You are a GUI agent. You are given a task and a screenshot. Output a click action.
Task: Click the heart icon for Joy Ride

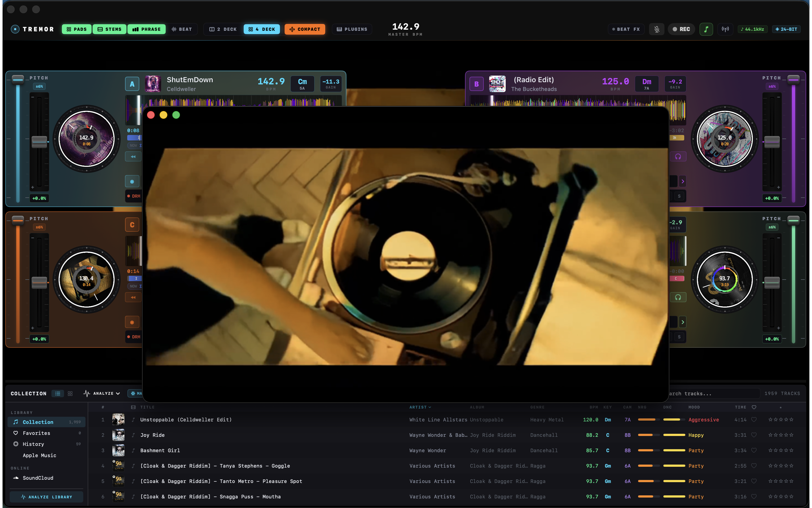pyautogui.click(x=754, y=435)
